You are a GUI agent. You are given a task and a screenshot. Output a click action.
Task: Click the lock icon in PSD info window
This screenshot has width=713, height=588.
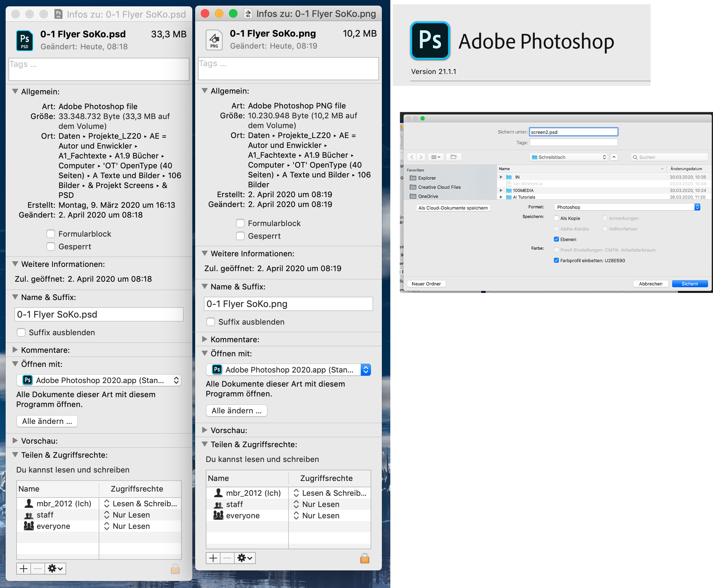click(x=175, y=569)
